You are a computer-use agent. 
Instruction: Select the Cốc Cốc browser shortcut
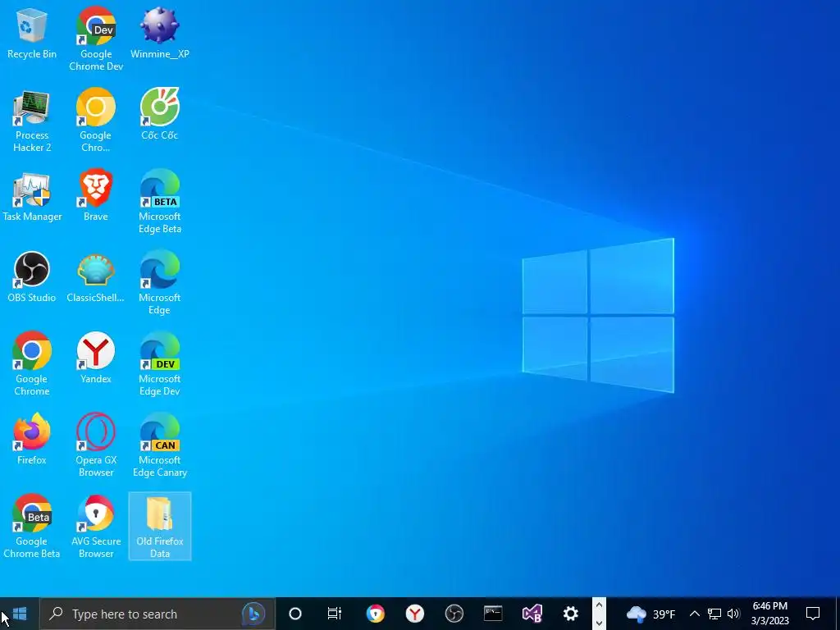tap(160, 115)
